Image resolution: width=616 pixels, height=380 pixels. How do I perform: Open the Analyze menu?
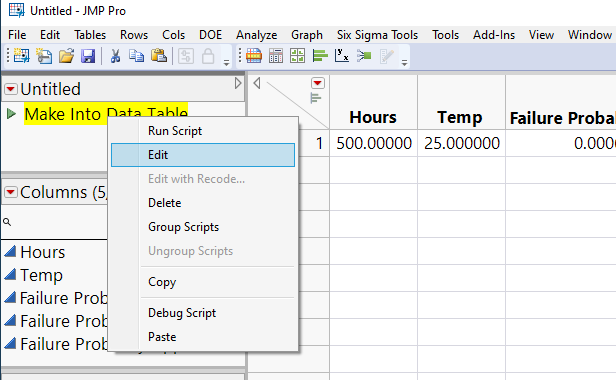257,35
